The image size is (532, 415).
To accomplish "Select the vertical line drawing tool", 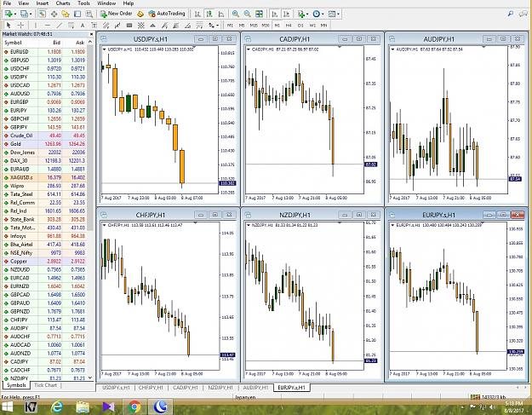I will tap(35, 25).
